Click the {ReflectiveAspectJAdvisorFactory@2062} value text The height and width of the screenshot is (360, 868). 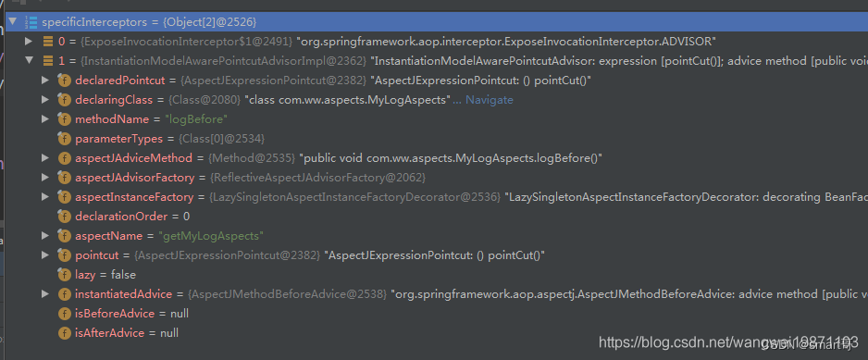(x=317, y=178)
